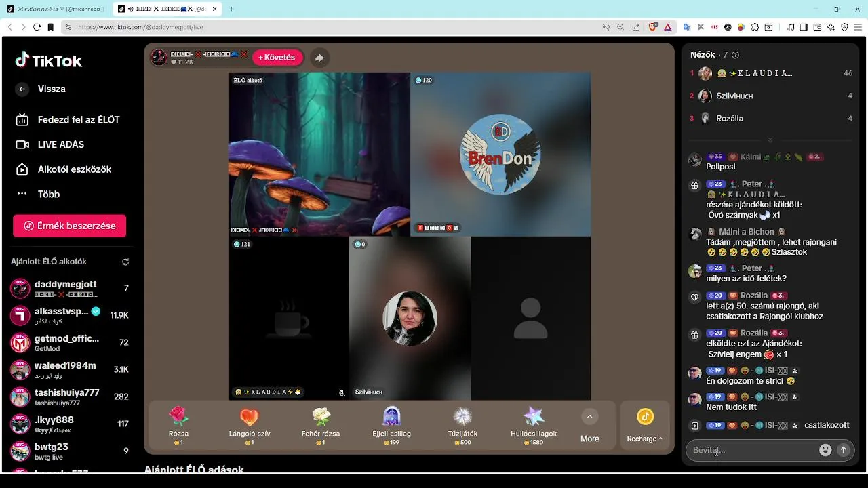Bookmark this page
The width and height of the screenshot is (868, 488).
(50, 27)
